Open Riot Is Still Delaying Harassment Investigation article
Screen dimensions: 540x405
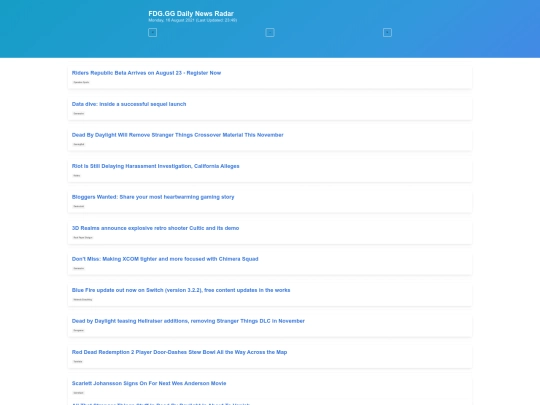point(156,166)
